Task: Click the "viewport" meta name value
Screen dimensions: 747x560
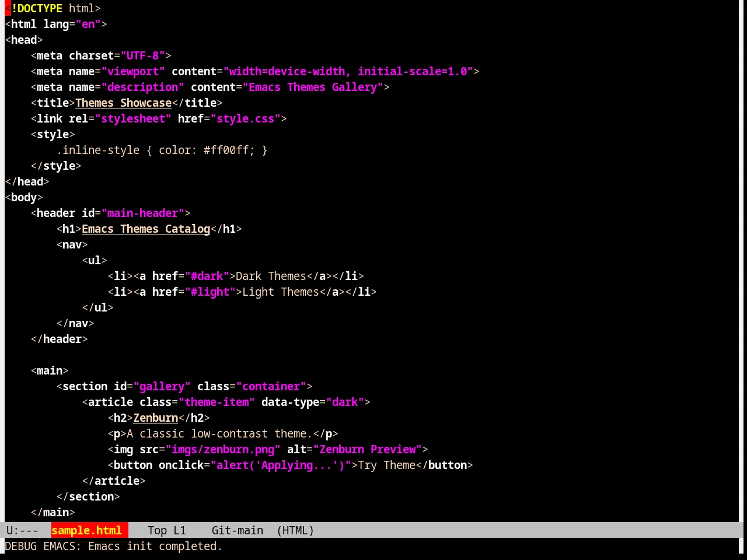Action: (133, 71)
